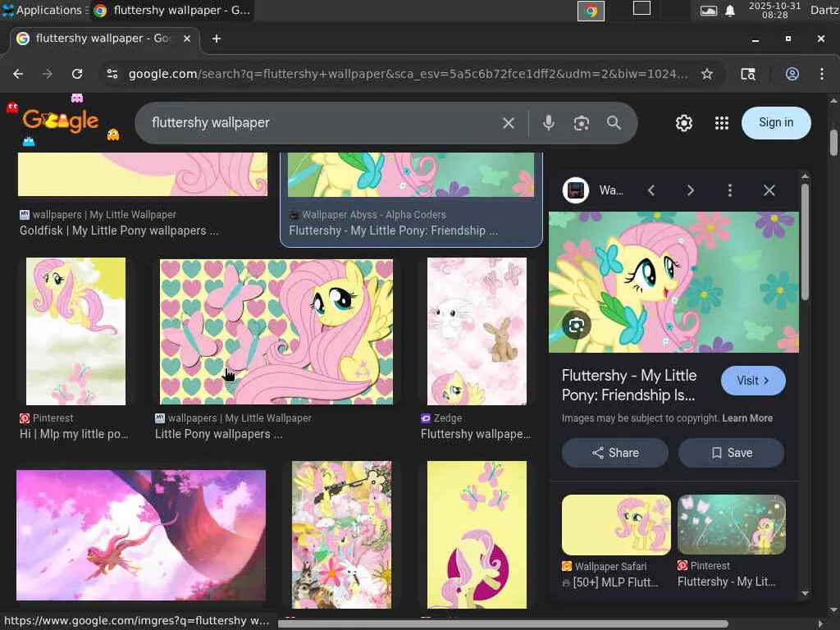Open Chrome three-dot menu
Viewport: 840px width, 630px height.
[x=822, y=74]
